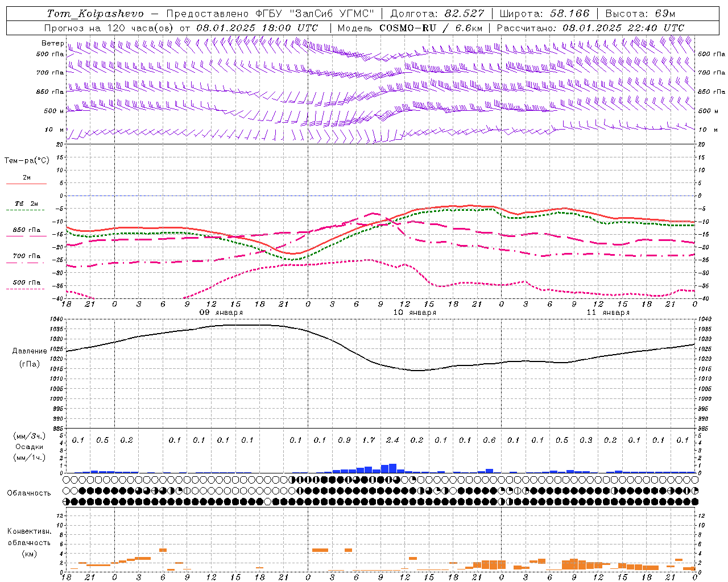Click the tallest blue hourly precipitation bar

pyautogui.click(x=392, y=468)
